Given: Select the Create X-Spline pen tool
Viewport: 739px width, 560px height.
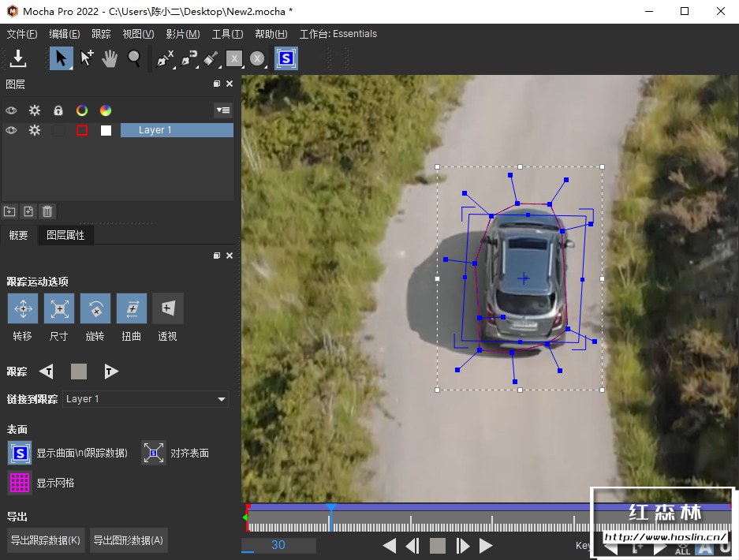Looking at the screenshot, I should click(x=164, y=58).
